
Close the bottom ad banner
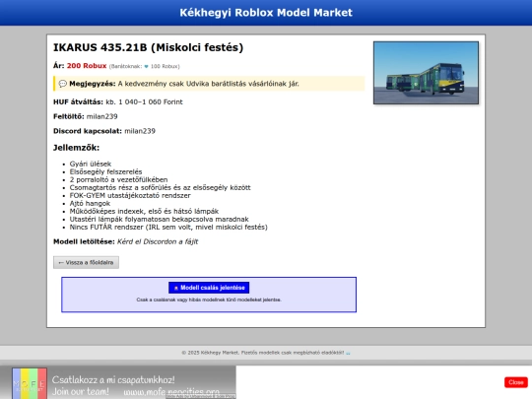click(515, 382)
